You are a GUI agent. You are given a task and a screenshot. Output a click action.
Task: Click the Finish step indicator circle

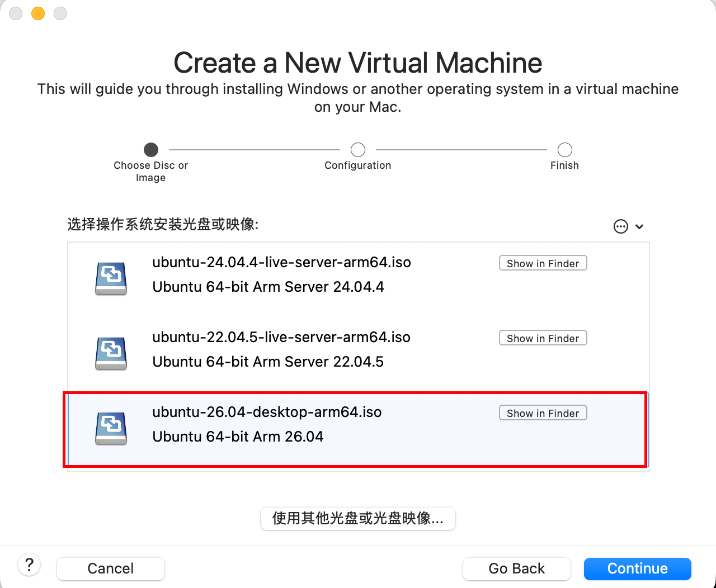pos(565,150)
